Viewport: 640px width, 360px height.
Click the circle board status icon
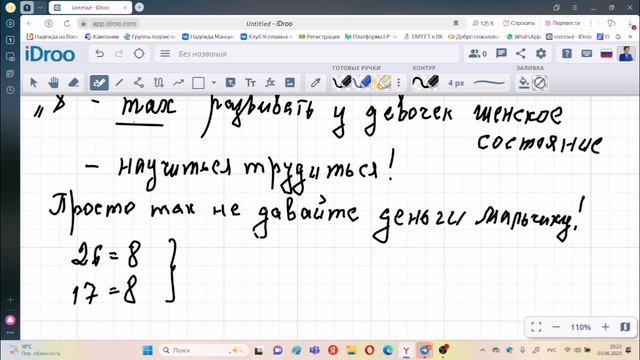point(139,54)
